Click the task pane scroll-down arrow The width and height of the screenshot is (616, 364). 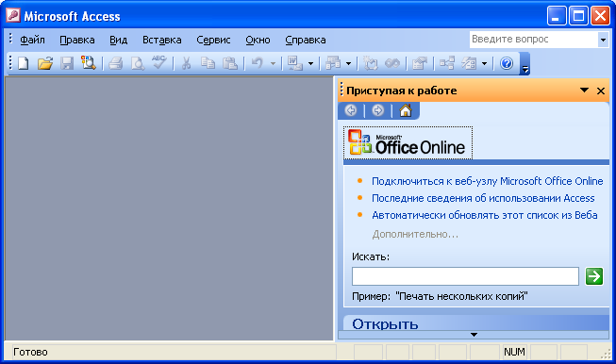(474, 335)
